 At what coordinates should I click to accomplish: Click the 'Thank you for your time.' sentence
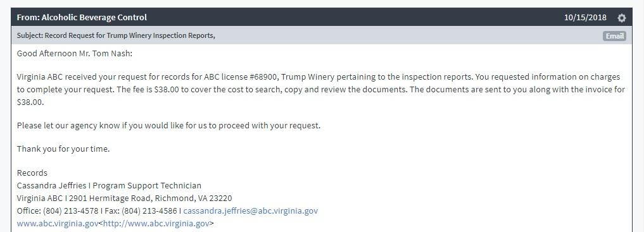[x=63, y=149]
